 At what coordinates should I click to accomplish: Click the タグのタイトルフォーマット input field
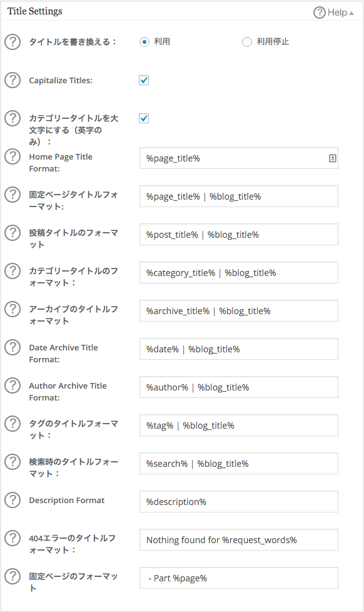(x=238, y=425)
